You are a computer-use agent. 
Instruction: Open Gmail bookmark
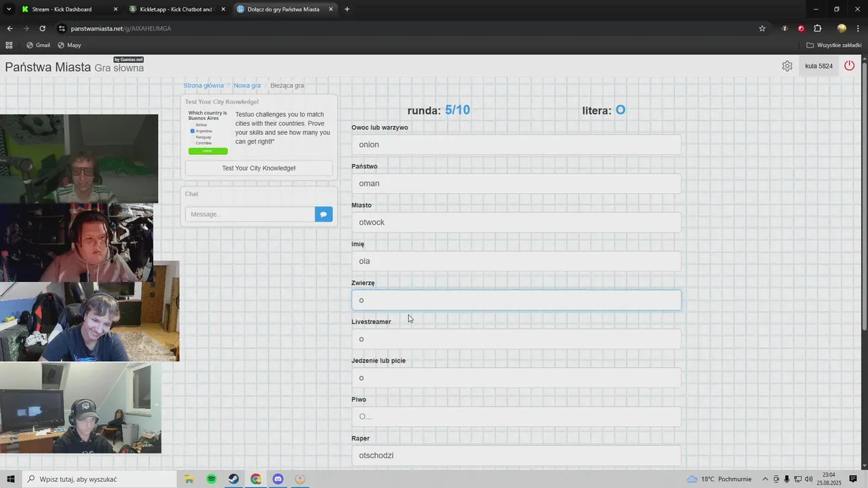point(38,45)
